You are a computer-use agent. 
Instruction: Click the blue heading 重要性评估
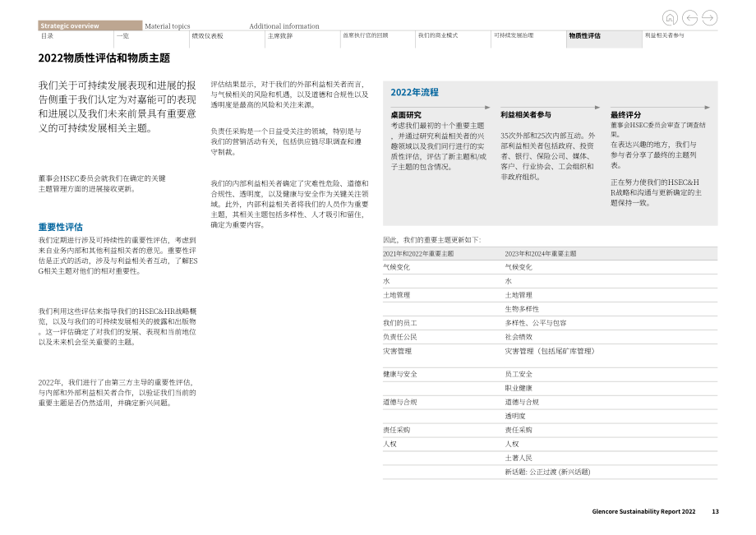61,227
